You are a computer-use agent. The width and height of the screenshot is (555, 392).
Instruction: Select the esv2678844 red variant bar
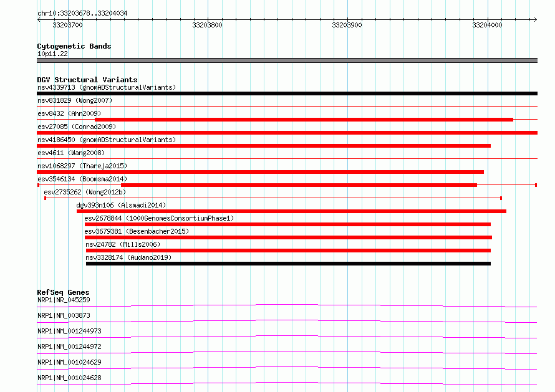pyautogui.click(x=287, y=224)
